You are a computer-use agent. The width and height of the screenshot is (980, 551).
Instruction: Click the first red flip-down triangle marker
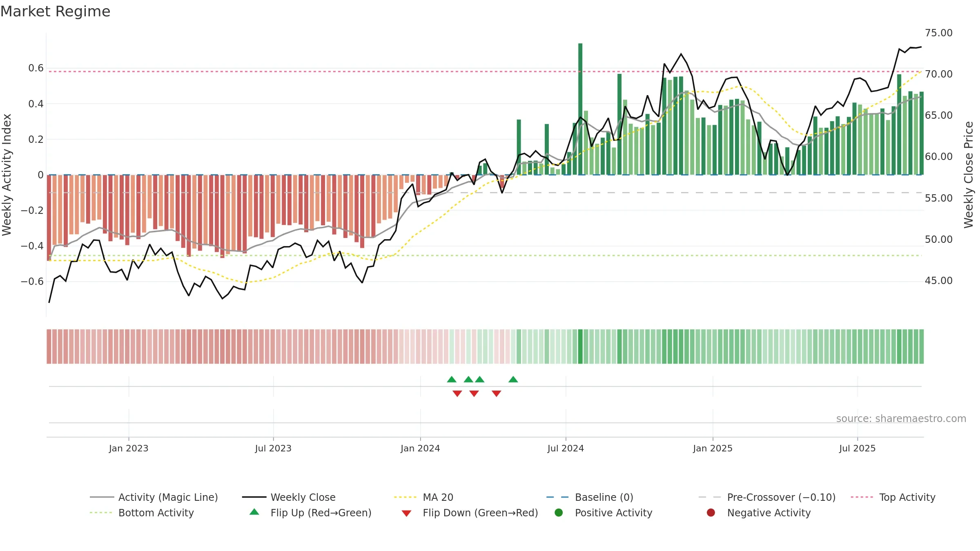[457, 393]
